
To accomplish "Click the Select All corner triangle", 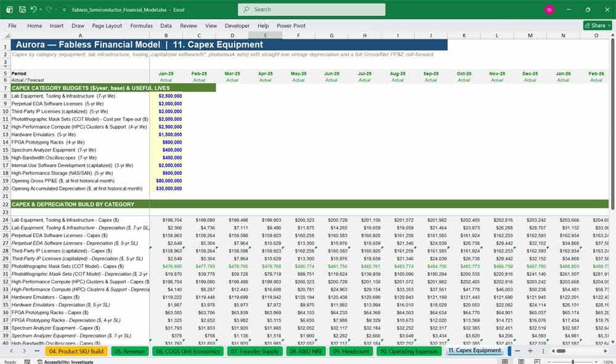I will pyautogui.click(x=7, y=35).
